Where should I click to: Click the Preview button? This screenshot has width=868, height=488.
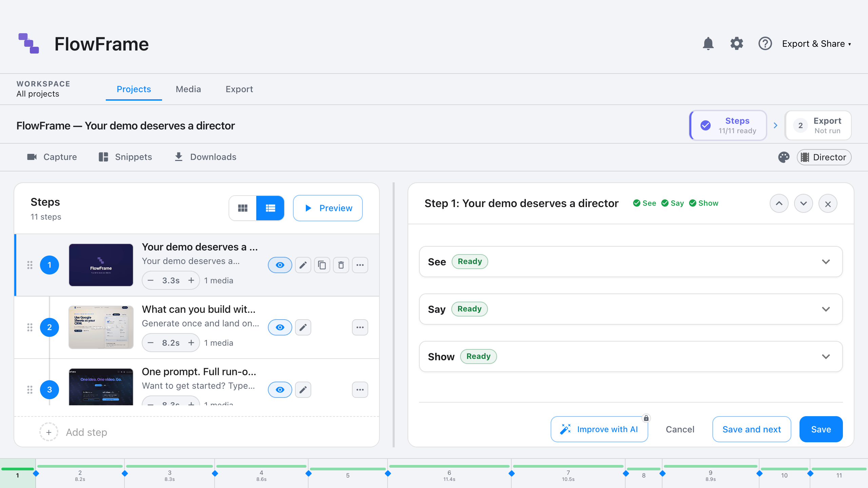[328, 208]
